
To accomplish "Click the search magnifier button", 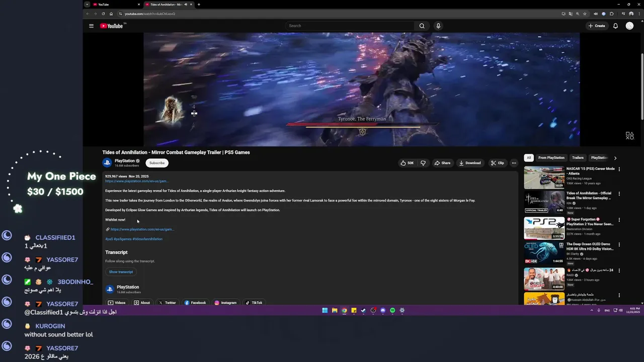I will pyautogui.click(x=422, y=26).
